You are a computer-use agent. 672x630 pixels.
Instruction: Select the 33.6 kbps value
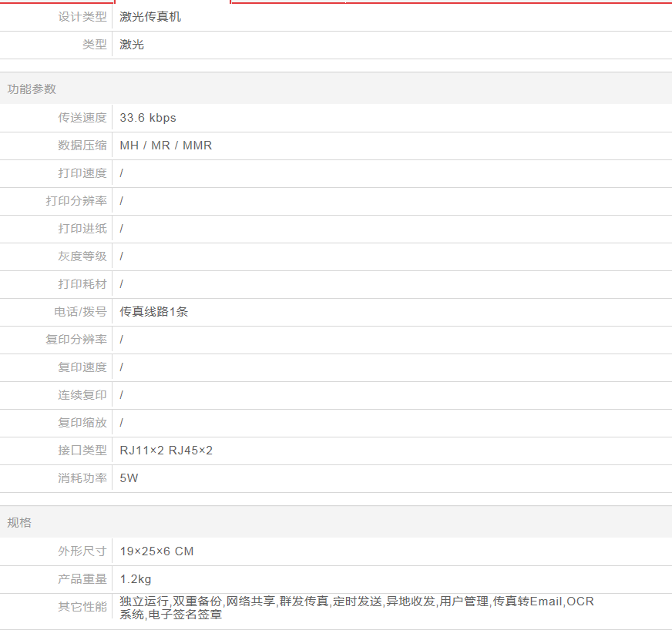pyautogui.click(x=148, y=118)
